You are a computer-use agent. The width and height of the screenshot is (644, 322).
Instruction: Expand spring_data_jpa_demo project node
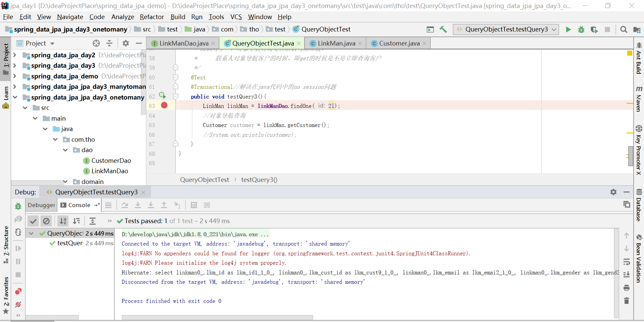15,76
